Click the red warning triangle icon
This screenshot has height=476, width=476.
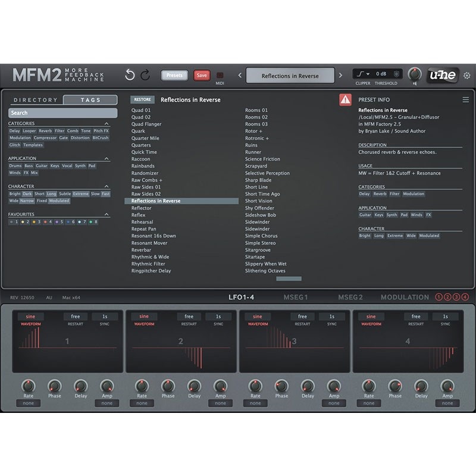[345, 99]
